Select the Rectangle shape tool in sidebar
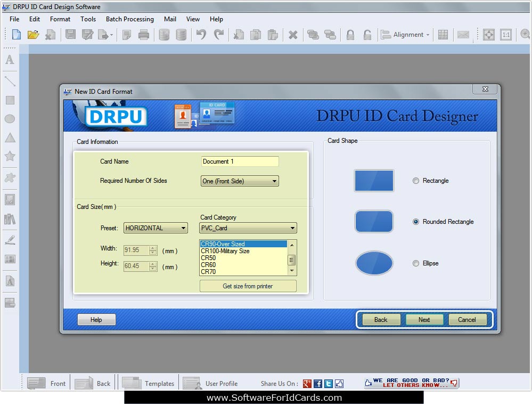This screenshot has width=532, height=404. point(10,100)
